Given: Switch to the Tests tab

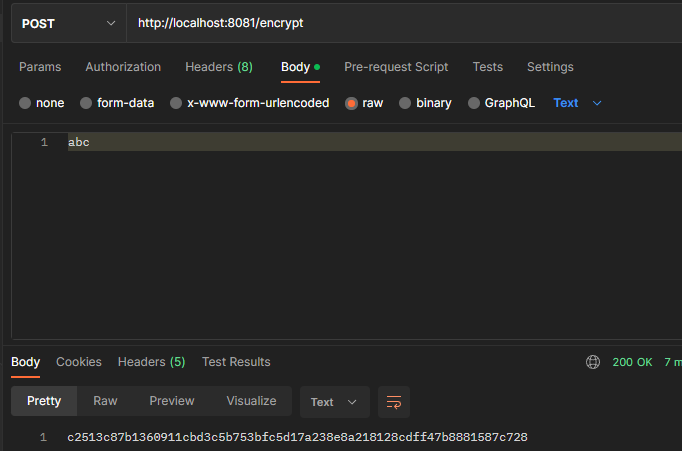Looking at the screenshot, I should [x=488, y=67].
